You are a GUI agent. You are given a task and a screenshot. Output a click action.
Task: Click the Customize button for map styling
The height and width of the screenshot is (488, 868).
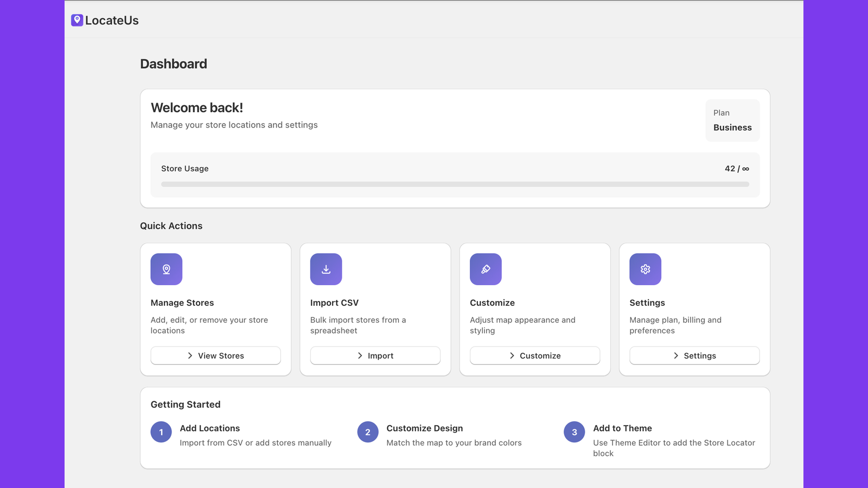point(534,356)
